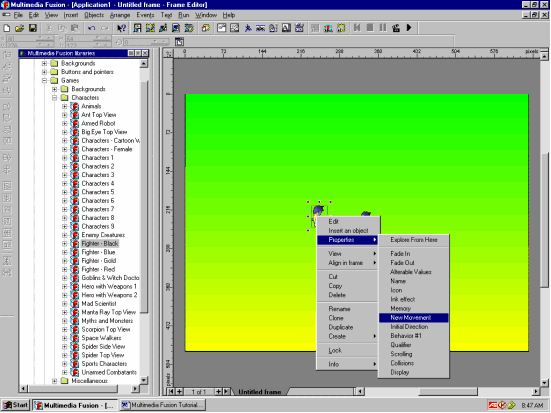This screenshot has height=413, width=551.
Task: Click the small icon beside the disabled angle field
Action: [179, 42]
